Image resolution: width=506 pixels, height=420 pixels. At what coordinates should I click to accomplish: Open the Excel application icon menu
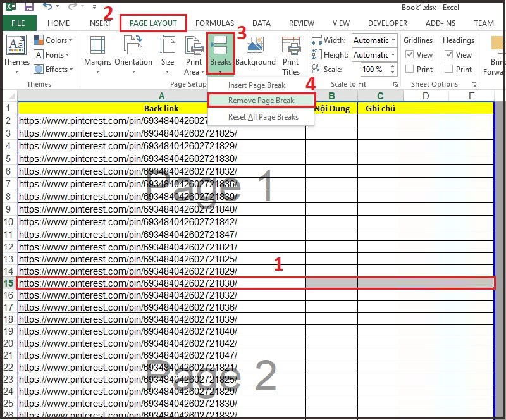(11, 6)
